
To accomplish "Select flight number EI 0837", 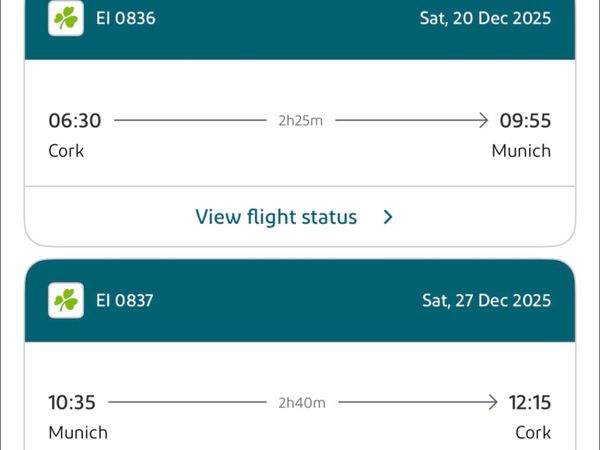I will (125, 300).
